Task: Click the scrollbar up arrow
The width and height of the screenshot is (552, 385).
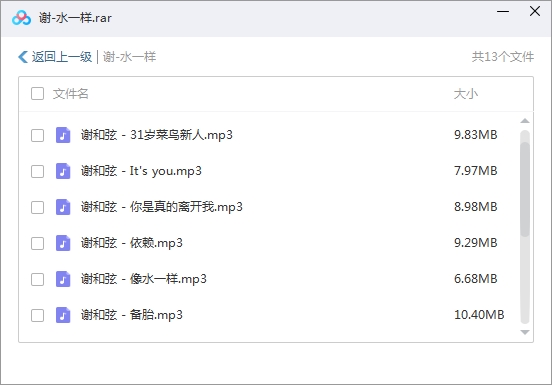Action: [x=525, y=121]
